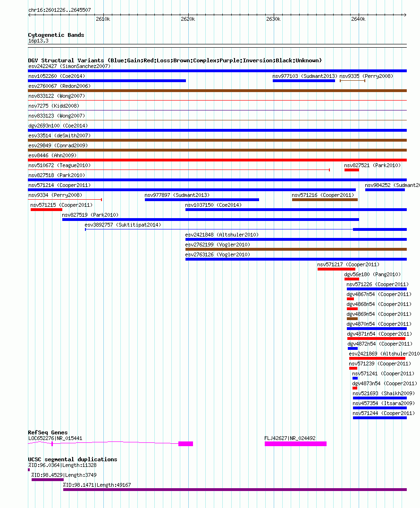Open the esv2763126 (Vogler2010) label

pos(218,254)
